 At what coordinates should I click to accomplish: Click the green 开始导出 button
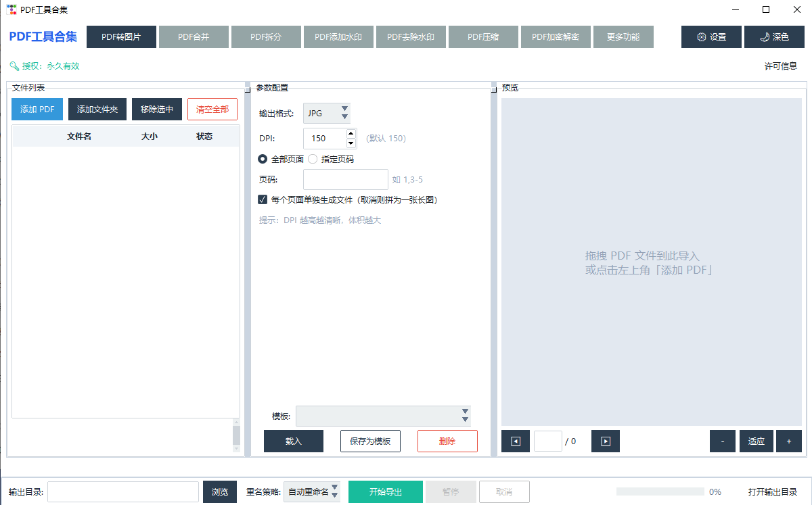point(386,491)
